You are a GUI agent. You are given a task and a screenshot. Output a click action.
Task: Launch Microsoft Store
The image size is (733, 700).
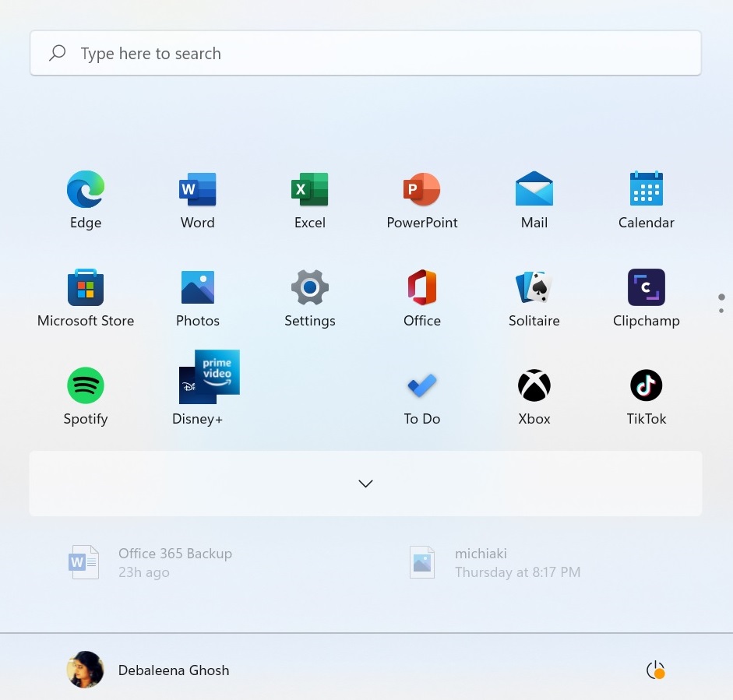pos(86,297)
